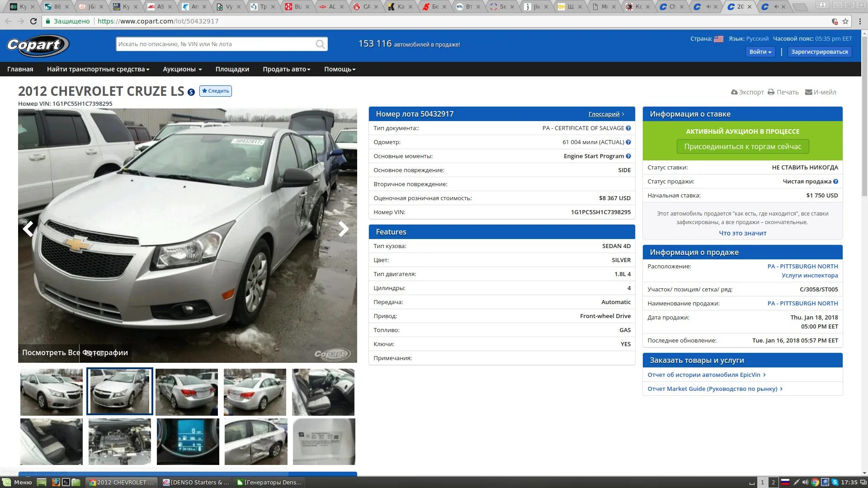
Task: Open Войти login dropdown
Action: [x=760, y=52]
